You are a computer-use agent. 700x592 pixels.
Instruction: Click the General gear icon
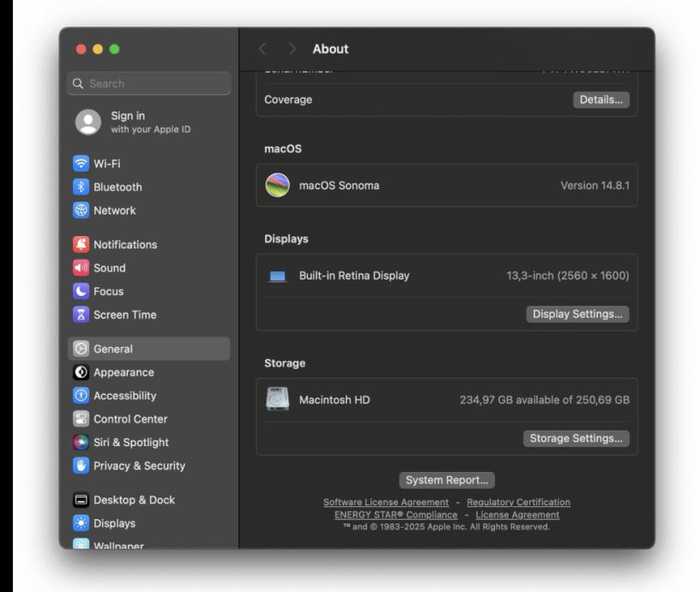(81, 348)
